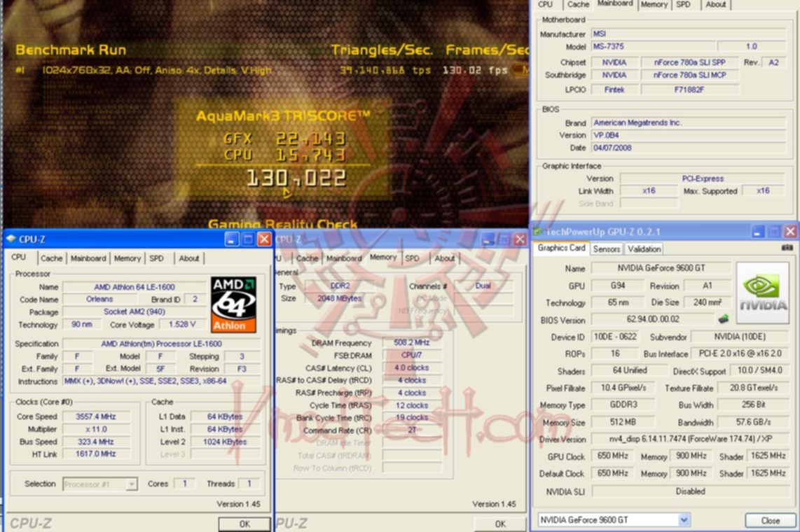Click the GPU-Z title bar icon
This screenshot has height=532, width=800.
point(537,232)
